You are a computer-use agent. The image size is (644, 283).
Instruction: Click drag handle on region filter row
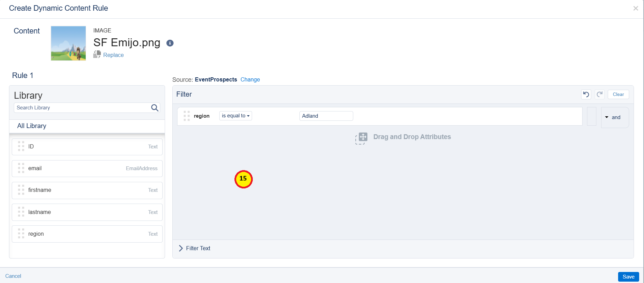pyautogui.click(x=187, y=116)
